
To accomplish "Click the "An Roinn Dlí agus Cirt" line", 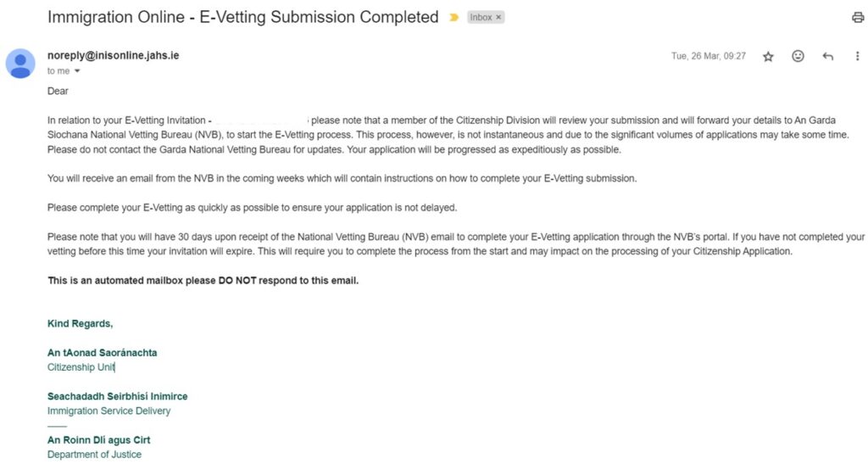I will point(98,440).
